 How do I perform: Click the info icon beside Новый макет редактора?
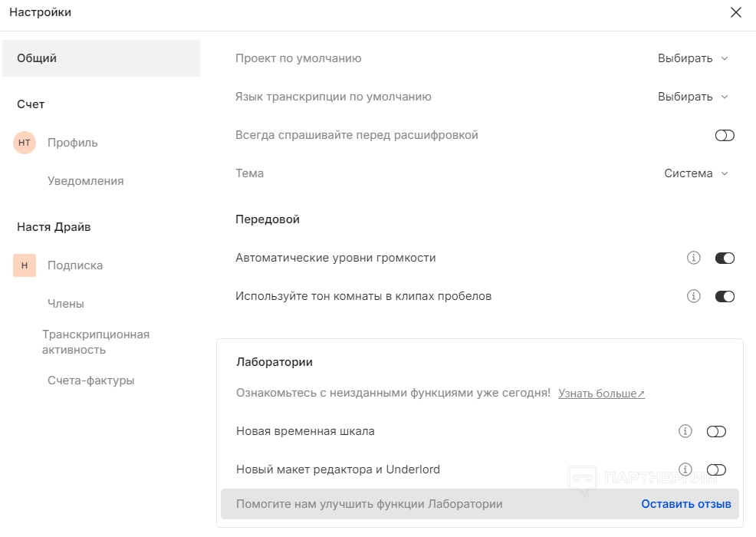[685, 469]
